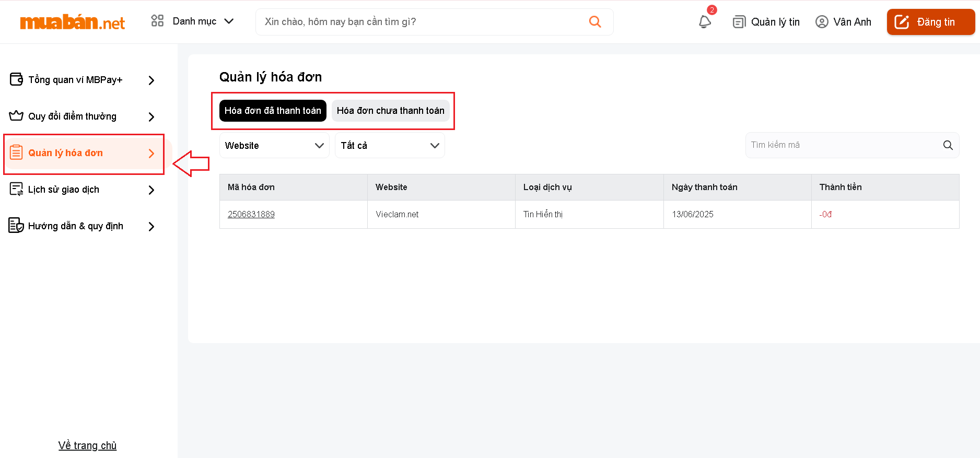Screen dimensions: 980x458
Task: Open the notification bell
Action: pos(705,21)
